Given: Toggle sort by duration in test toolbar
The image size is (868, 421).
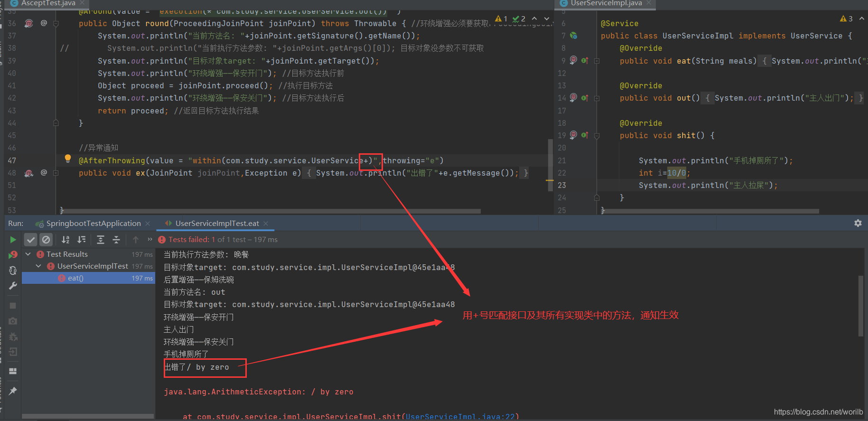Looking at the screenshot, I should pyautogui.click(x=82, y=240).
